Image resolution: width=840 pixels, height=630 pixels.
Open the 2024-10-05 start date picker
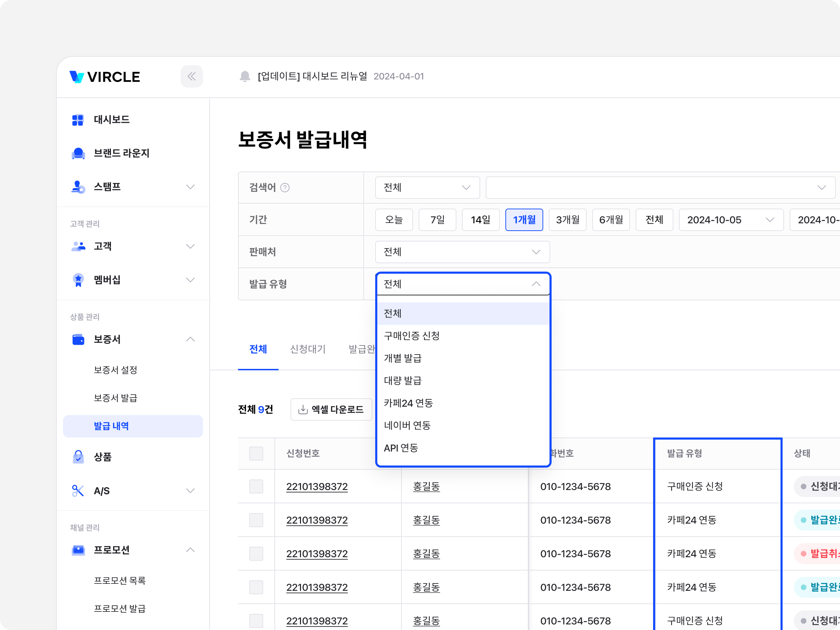(x=731, y=220)
